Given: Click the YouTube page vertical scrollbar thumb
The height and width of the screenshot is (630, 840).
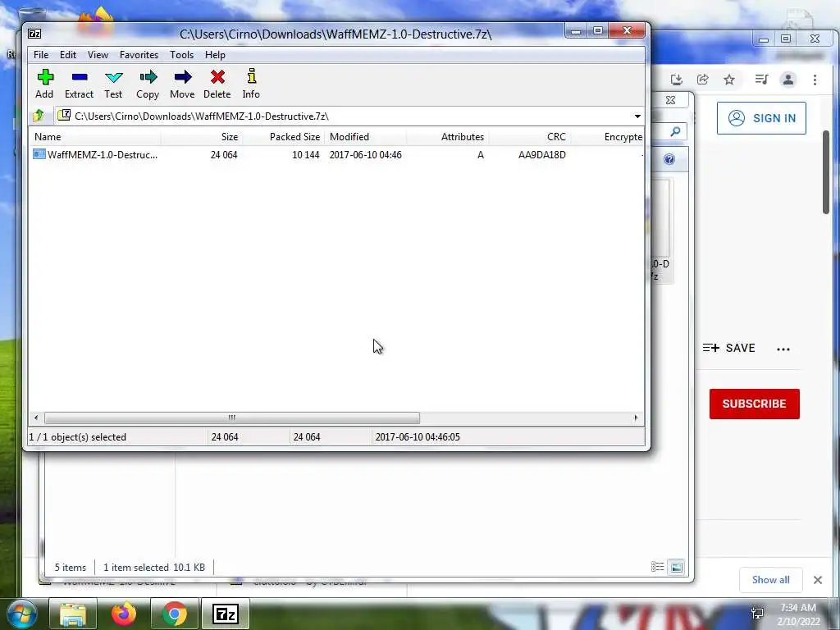Looking at the screenshot, I should [826, 171].
